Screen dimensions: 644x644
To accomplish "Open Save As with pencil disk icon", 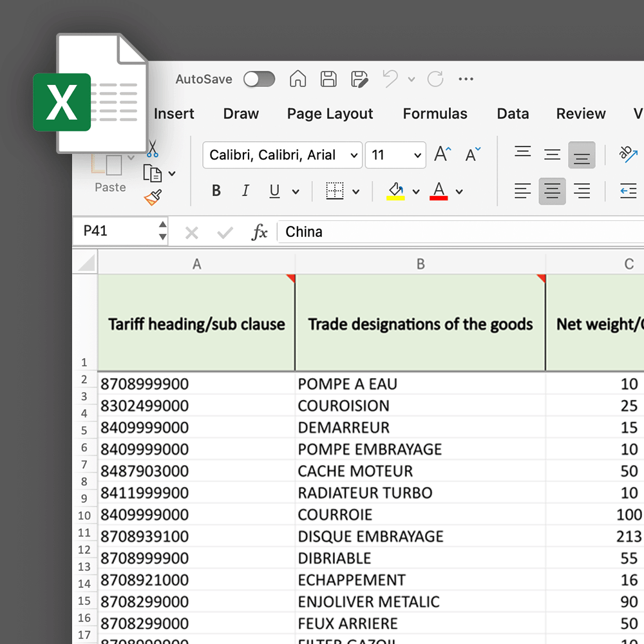I will coord(359,79).
